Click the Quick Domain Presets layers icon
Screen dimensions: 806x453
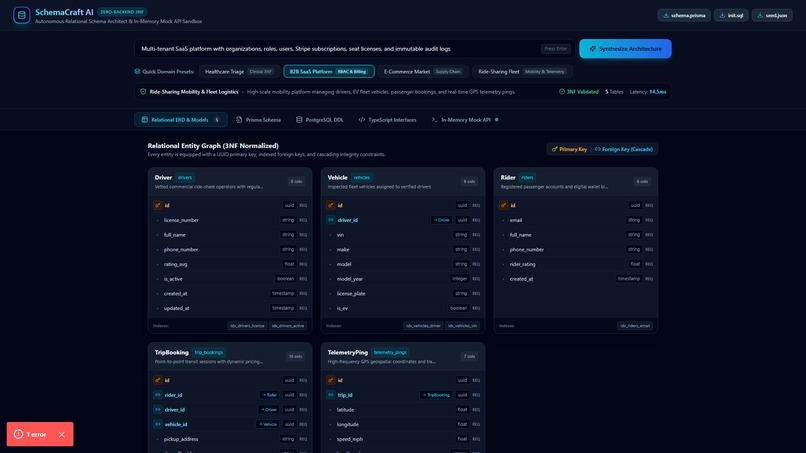click(x=137, y=71)
